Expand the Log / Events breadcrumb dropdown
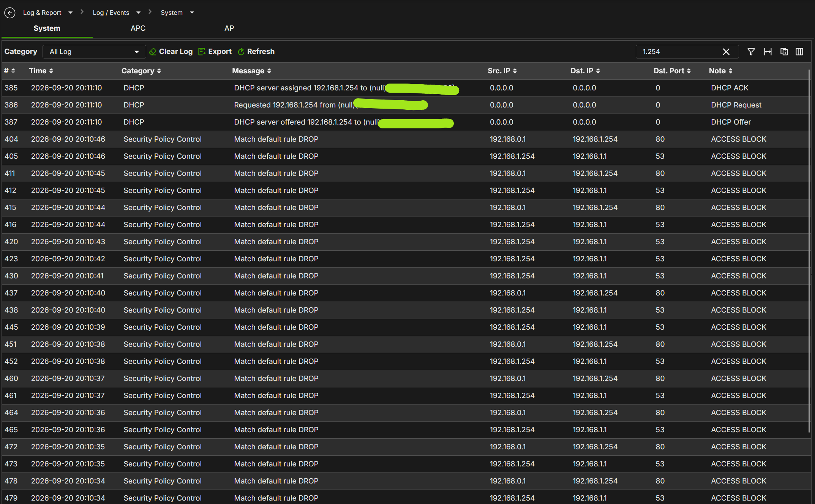 [138, 13]
